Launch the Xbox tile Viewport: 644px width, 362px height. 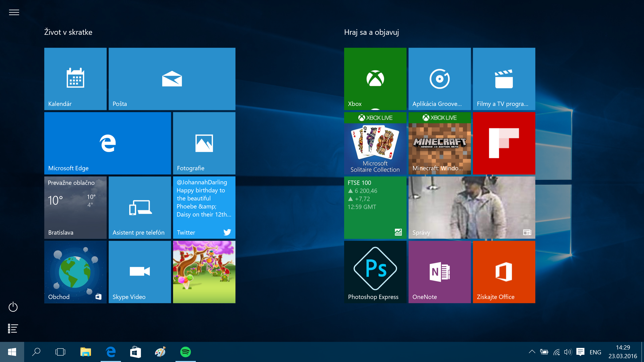pos(375,79)
